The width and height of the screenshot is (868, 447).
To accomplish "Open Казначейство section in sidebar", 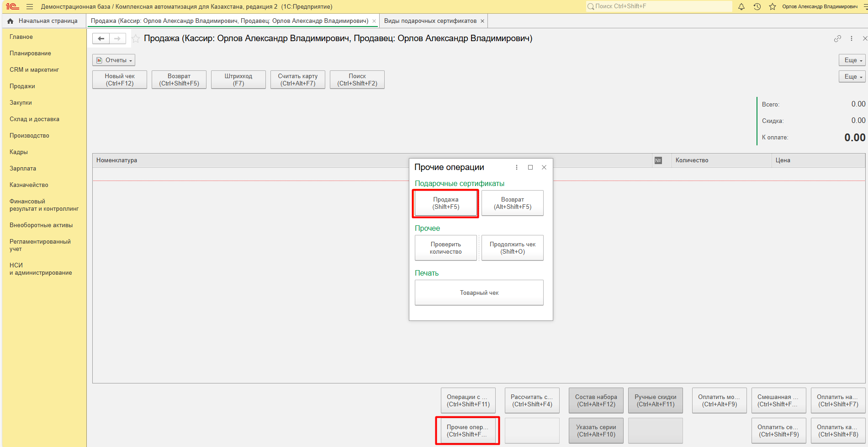I will click(29, 185).
